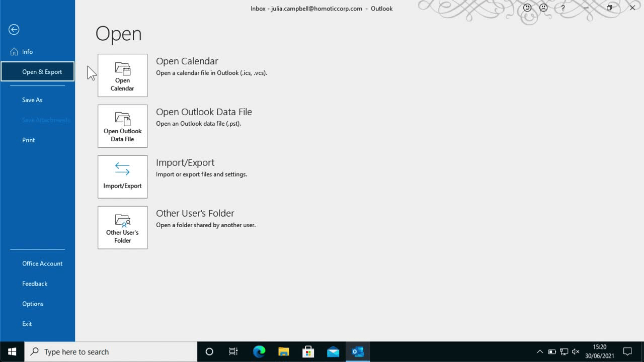Launch Microsoft Edge from the taskbar
The image size is (644, 362).
pyautogui.click(x=259, y=351)
